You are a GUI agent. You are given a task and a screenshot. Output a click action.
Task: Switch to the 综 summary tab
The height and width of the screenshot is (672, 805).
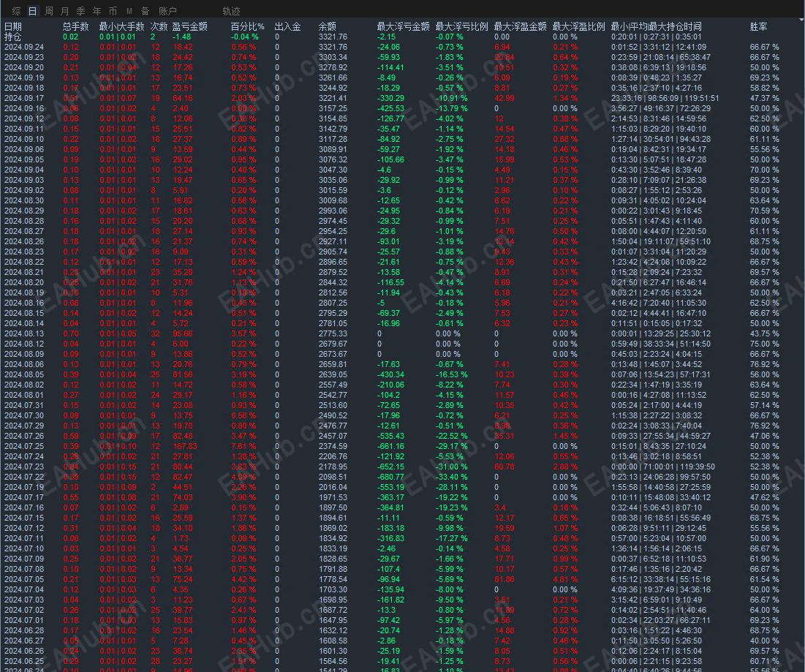[16, 11]
